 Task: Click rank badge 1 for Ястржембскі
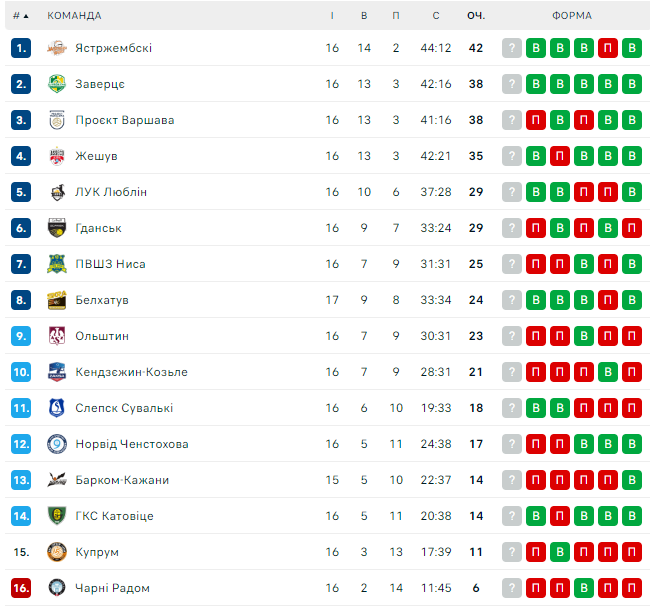pyautogui.click(x=22, y=48)
